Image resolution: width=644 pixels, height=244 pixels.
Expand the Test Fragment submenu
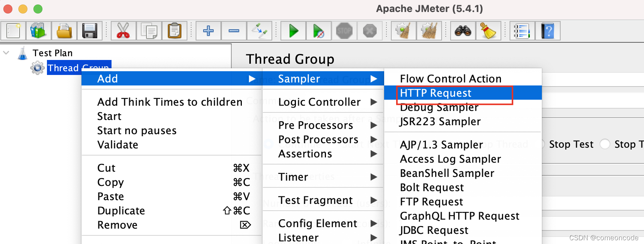(323, 200)
